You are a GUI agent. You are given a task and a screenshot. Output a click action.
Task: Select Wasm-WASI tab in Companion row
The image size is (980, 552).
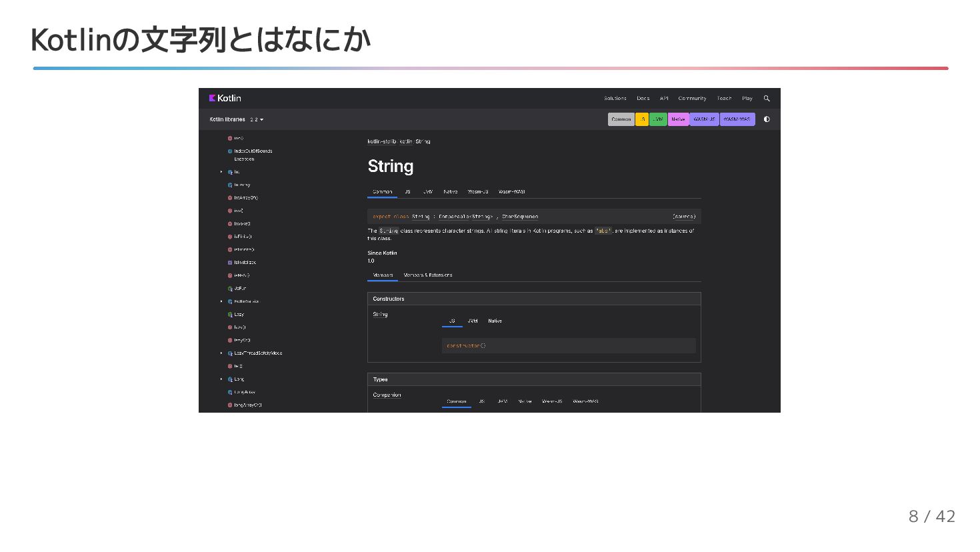(585, 402)
